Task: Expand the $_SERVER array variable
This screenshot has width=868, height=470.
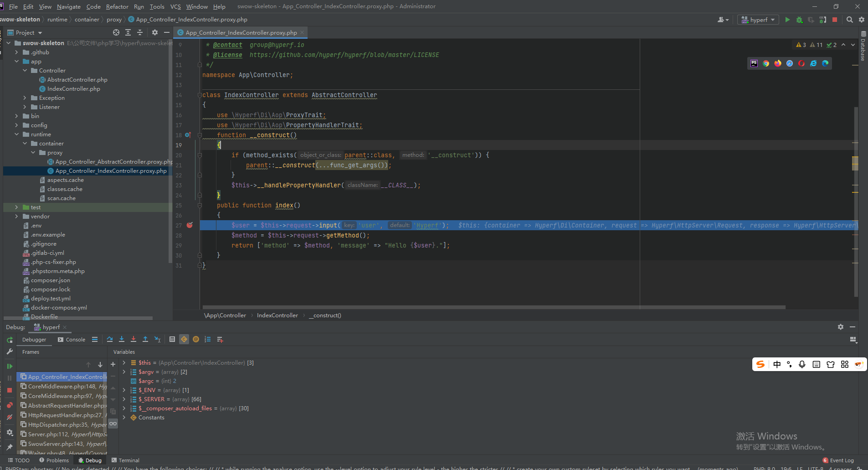Action: coord(124,399)
